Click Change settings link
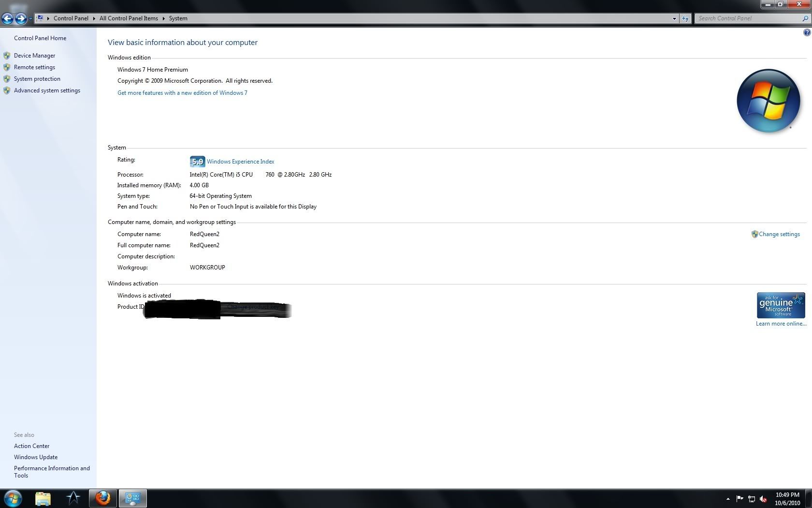Image resolution: width=812 pixels, height=508 pixels. (x=779, y=234)
